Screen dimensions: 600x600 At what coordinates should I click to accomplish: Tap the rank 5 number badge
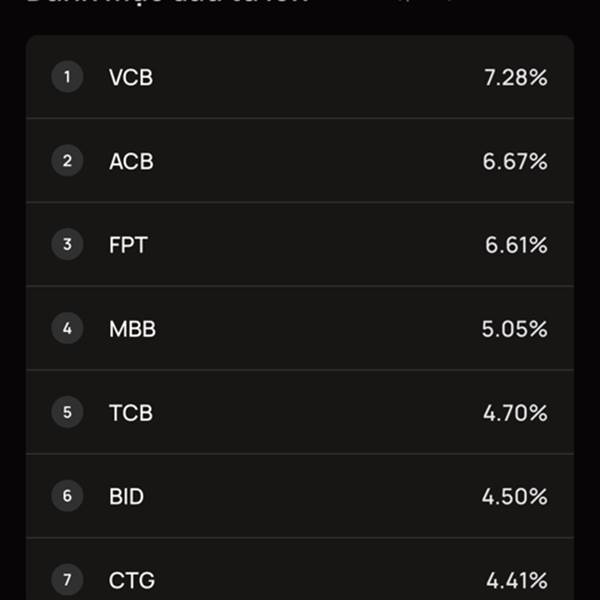point(67,412)
